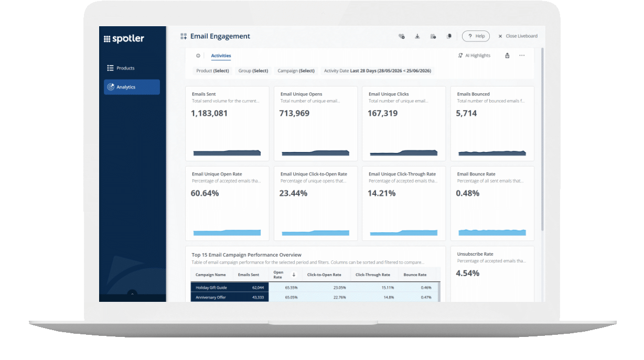Screen dimensions: 644x360
Task: Select the Anniversary Offer row
Action: [315, 297]
